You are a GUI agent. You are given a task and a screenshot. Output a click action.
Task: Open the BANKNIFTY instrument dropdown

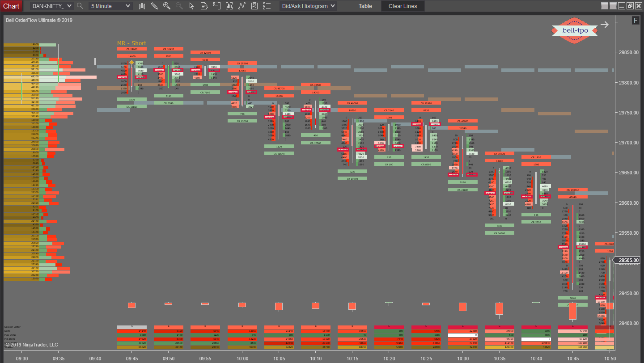point(51,6)
